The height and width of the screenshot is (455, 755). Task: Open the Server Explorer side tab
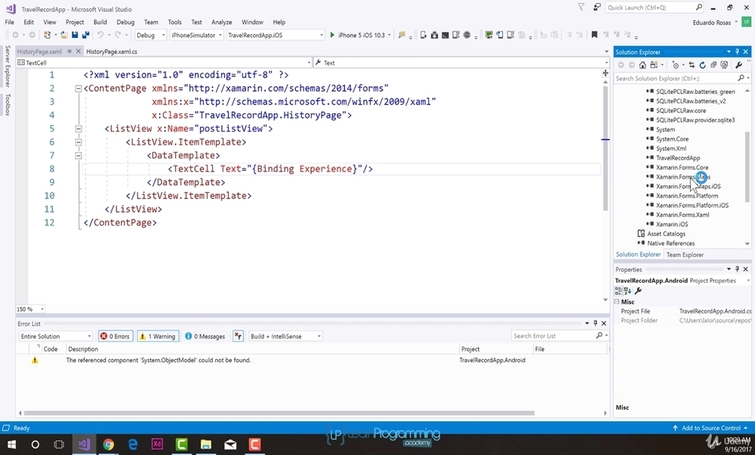point(7,66)
